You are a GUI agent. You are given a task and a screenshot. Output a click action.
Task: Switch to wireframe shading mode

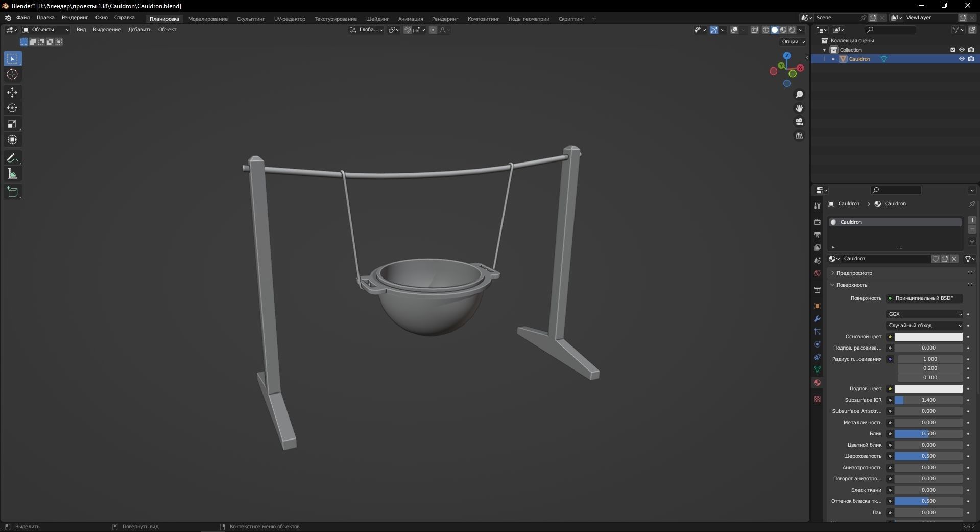coord(766,30)
